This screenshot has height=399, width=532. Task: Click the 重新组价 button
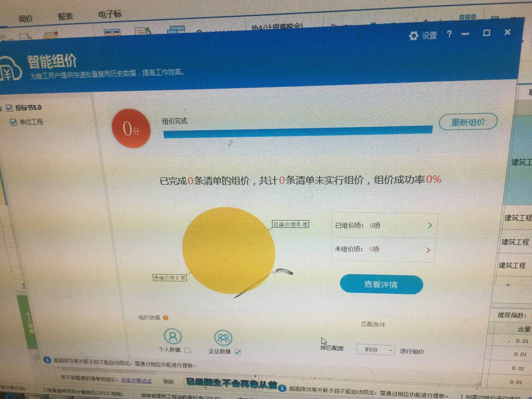click(468, 122)
